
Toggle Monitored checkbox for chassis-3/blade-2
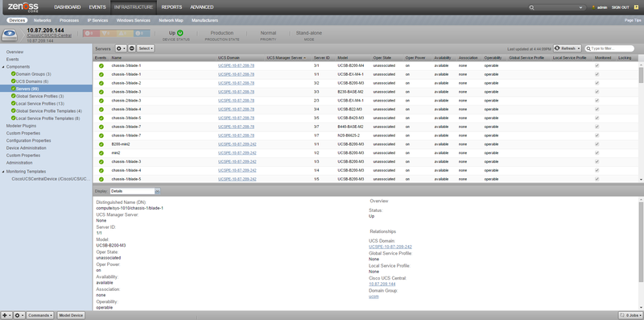click(597, 83)
